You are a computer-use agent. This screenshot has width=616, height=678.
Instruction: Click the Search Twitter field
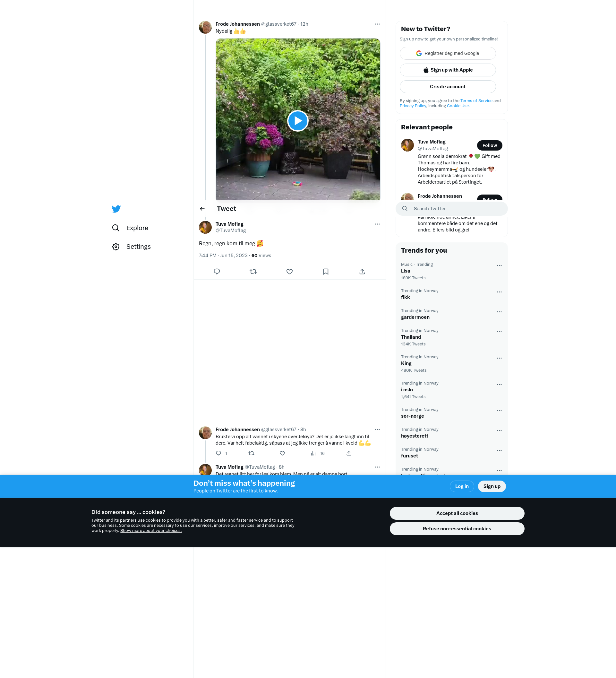tap(451, 209)
